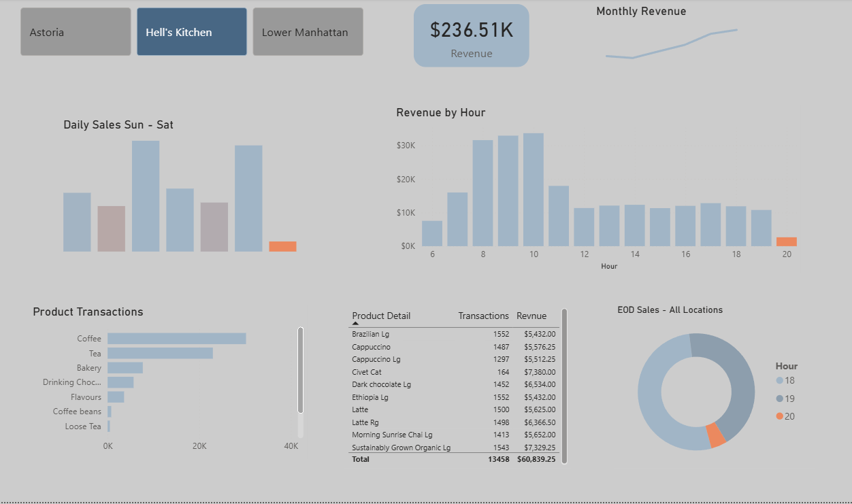
Task: Select the orange Hour 20 legend item
Action: click(785, 416)
